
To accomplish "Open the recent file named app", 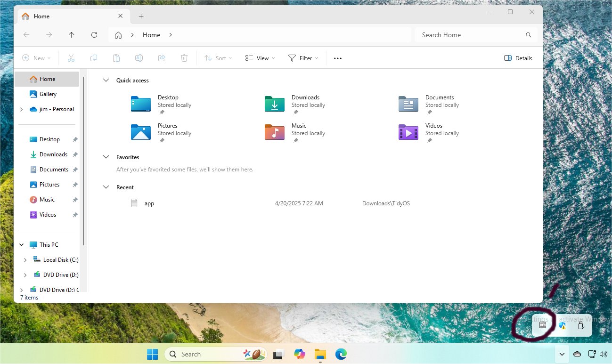I will coord(149,203).
